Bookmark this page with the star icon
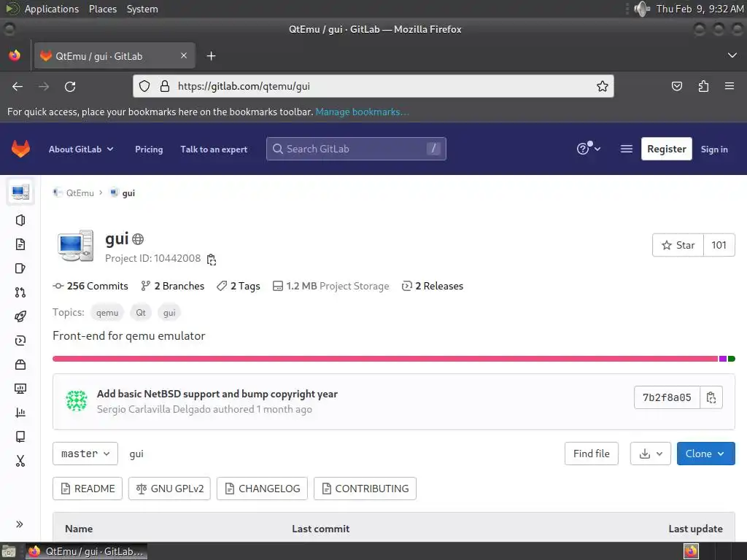The height and width of the screenshot is (560, 747). tap(602, 86)
